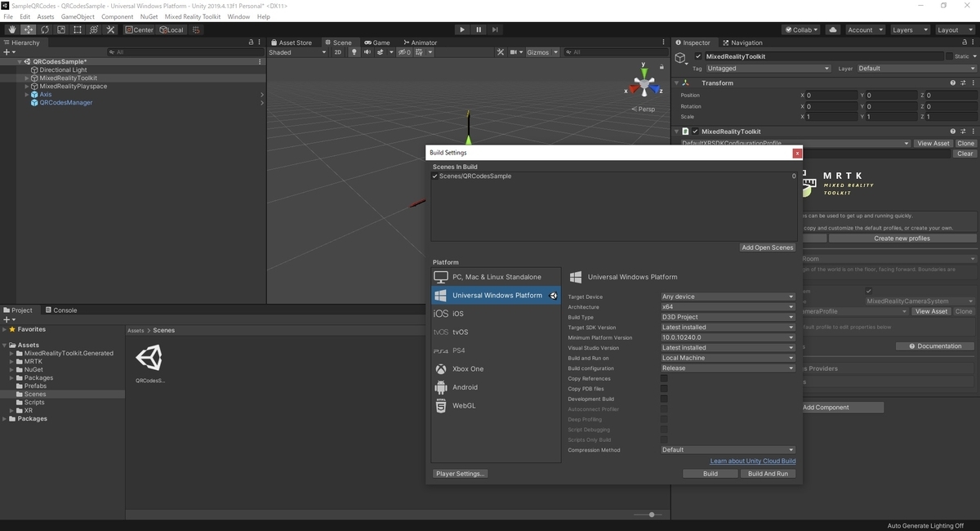Toggle scene lighting bulb icon
The height and width of the screenshot is (531, 980).
(354, 52)
